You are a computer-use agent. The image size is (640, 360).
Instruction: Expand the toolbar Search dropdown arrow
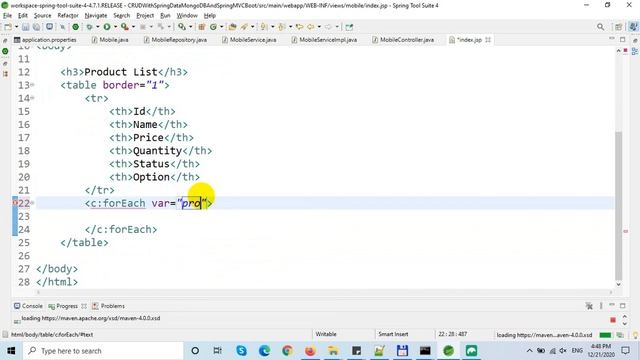(190, 27)
